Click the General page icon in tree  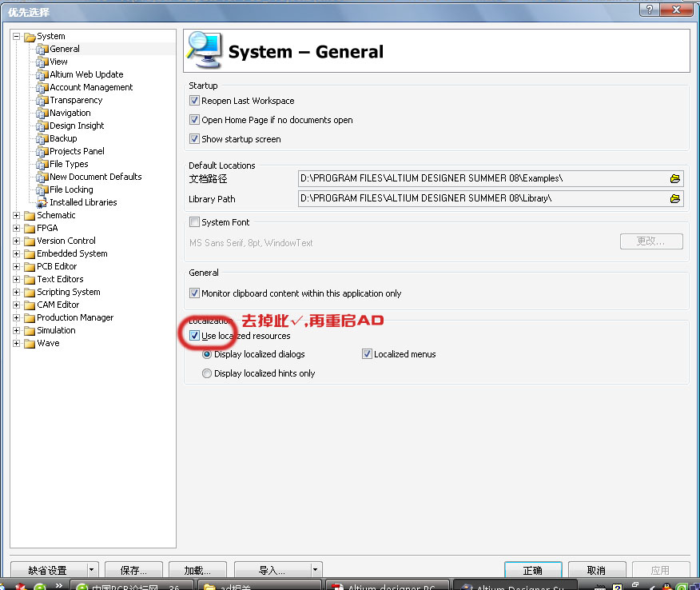42,49
